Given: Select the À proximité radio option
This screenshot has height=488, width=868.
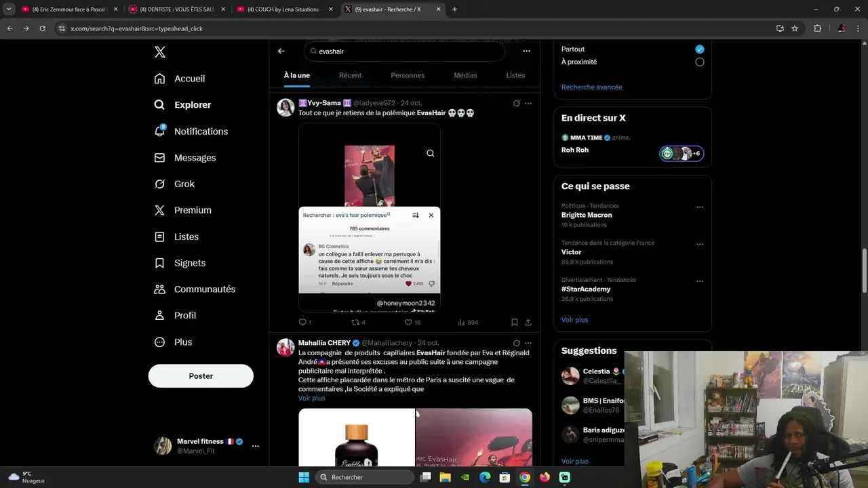Looking at the screenshot, I should pyautogui.click(x=700, y=62).
